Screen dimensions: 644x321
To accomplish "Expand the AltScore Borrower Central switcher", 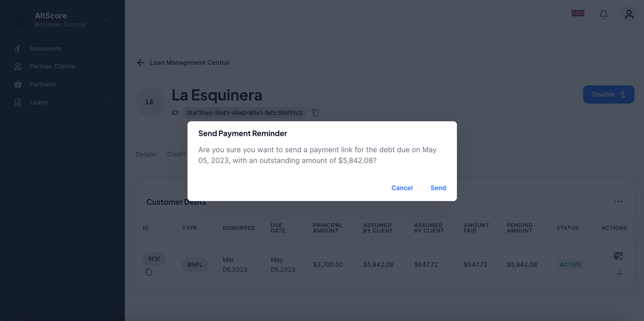I will point(106,20).
